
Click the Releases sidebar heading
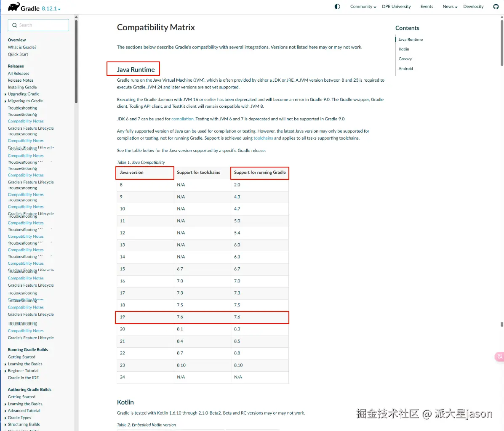coord(16,66)
